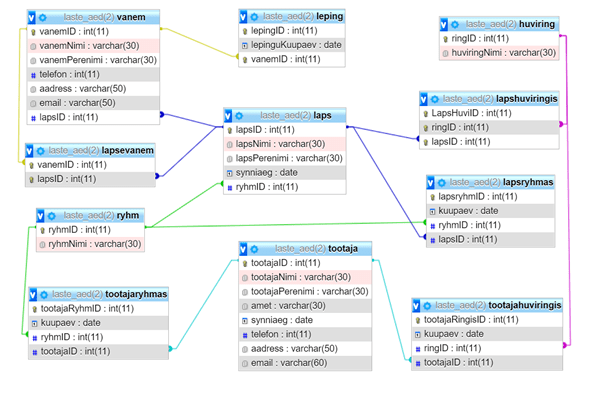Collapse the tootaja table with its arrow
605x401 pixels.
point(245,248)
